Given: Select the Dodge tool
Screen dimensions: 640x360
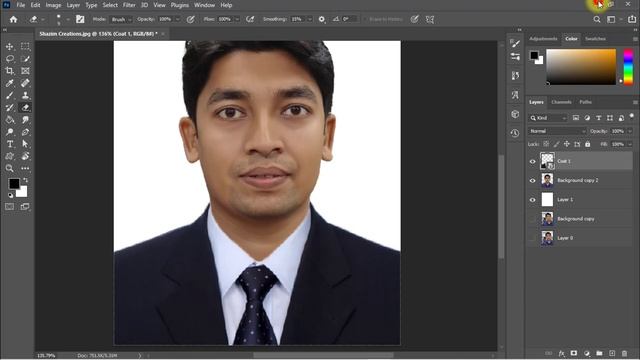Looking at the screenshot, I should tap(9, 132).
